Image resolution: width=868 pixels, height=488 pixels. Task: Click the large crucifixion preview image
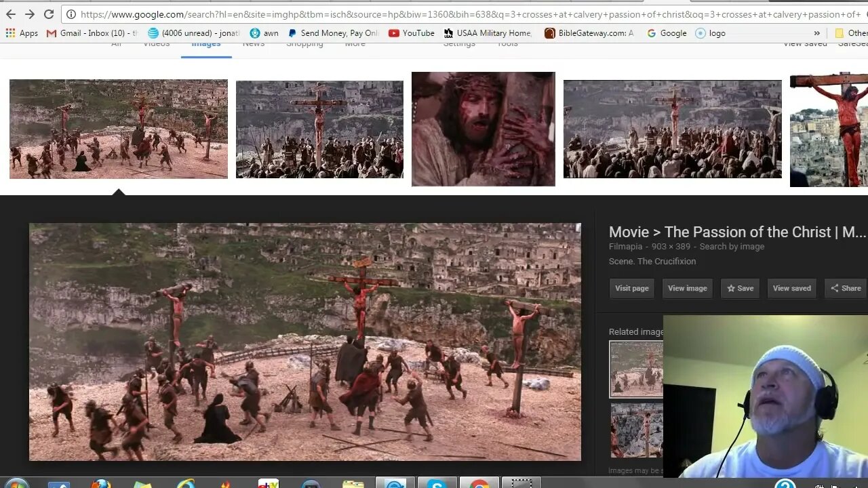tap(305, 342)
